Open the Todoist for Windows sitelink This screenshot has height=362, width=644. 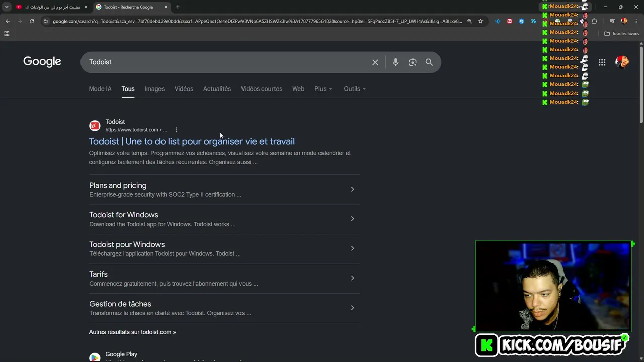[x=124, y=215]
